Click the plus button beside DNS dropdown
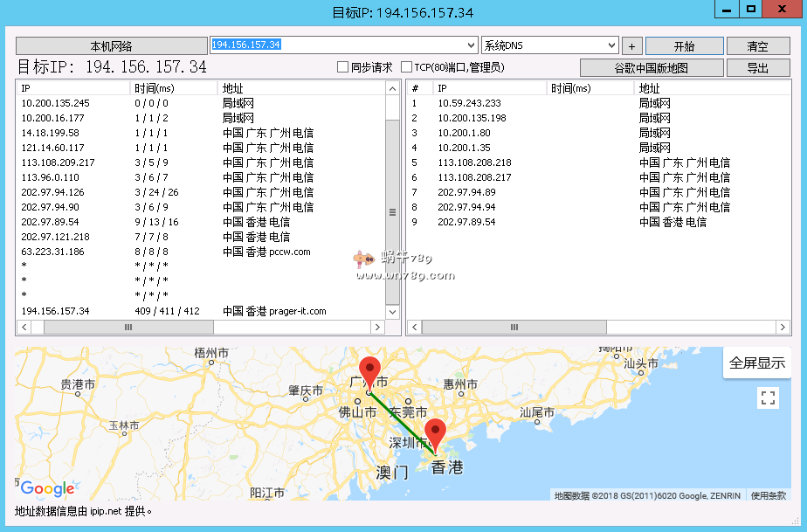Viewport: 807px width, 532px height. tap(632, 46)
